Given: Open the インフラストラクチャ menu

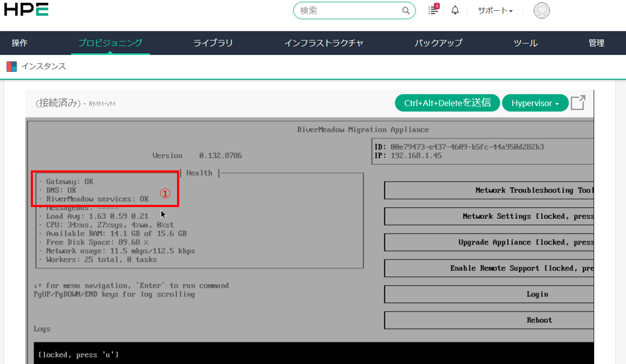Looking at the screenshot, I should click(324, 43).
